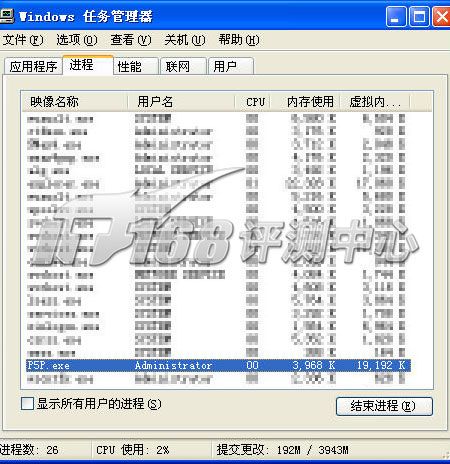
Task: Sort processes by 映像名称 column header
Action: (75, 102)
